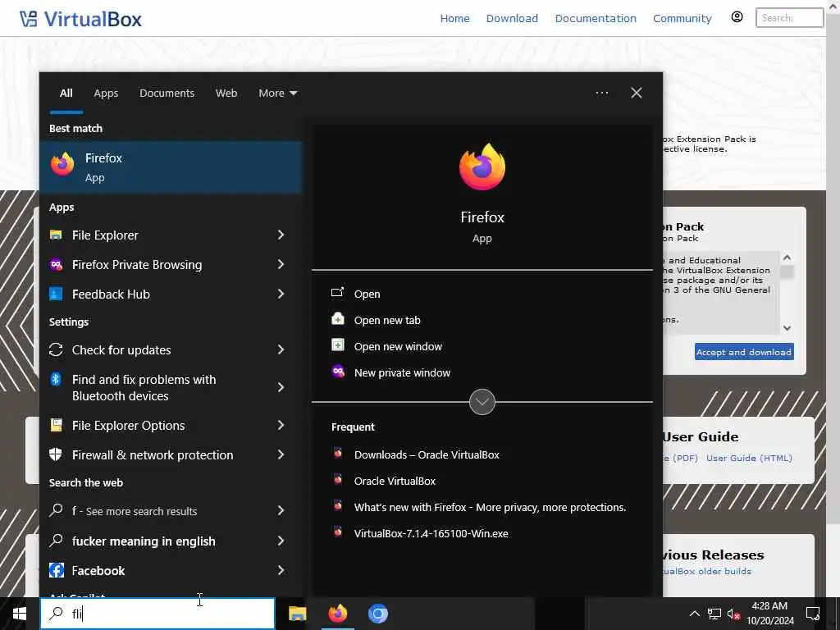Open the User Guide (HTML) link
840x630 pixels.
click(749, 458)
